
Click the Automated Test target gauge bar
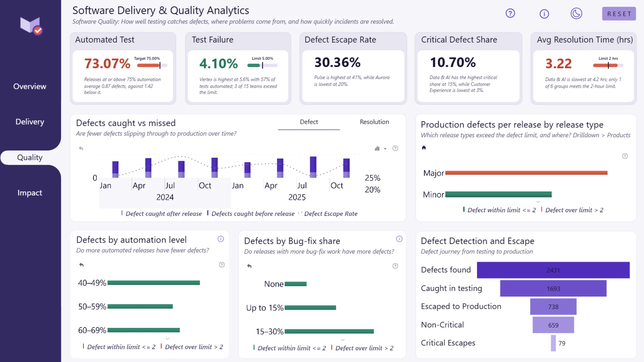[x=152, y=65]
